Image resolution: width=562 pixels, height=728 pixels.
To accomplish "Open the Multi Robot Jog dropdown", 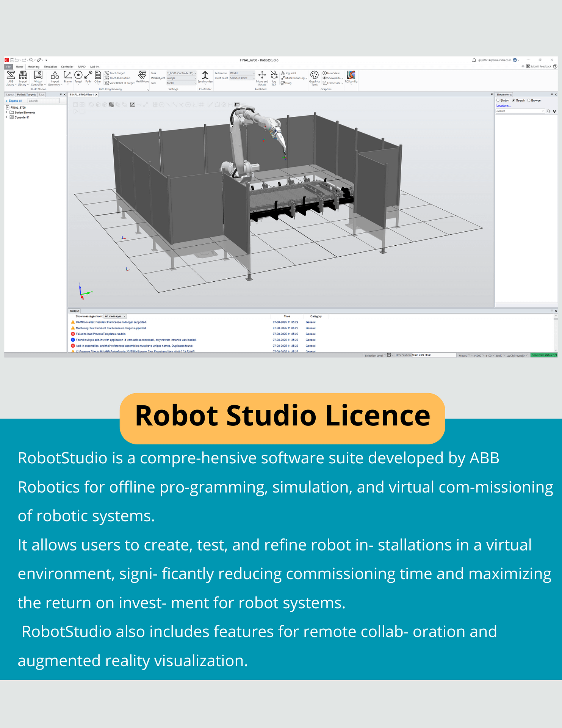I will (x=294, y=78).
